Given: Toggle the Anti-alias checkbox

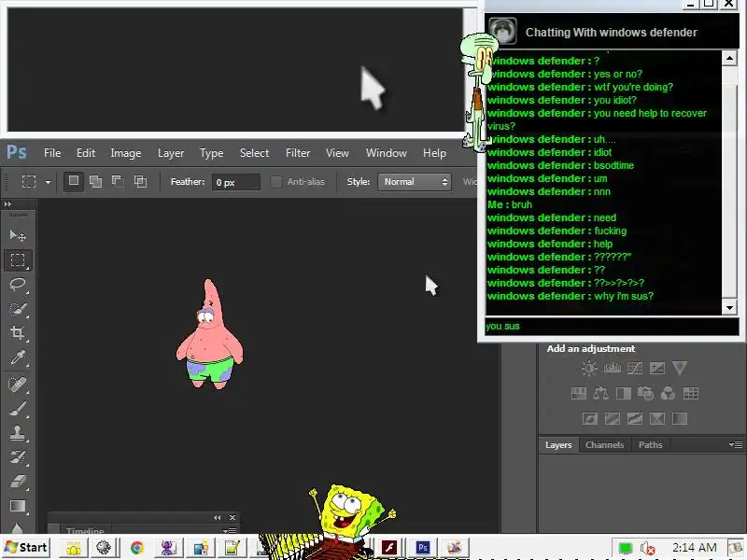Looking at the screenshot, I should (275, 182).
